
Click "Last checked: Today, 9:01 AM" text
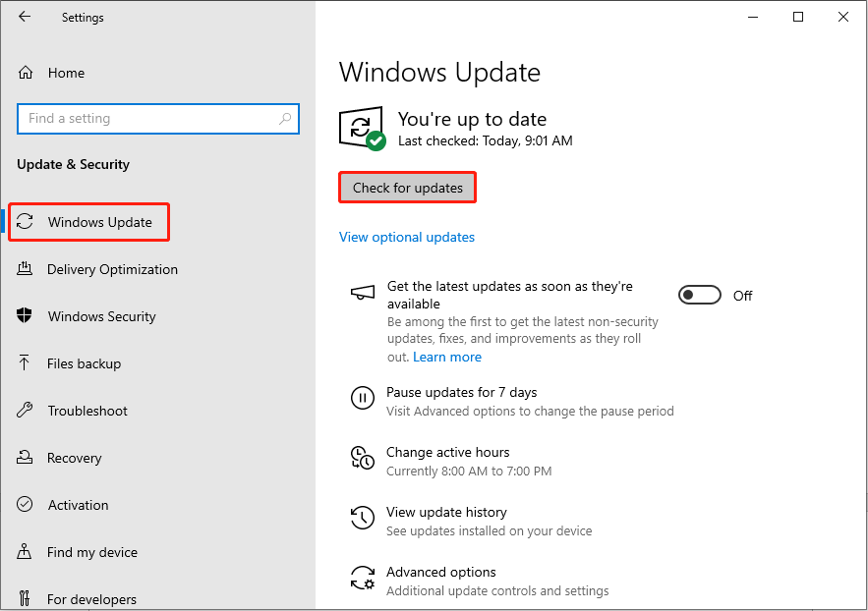pyautogui.click(x=486, y=141)
